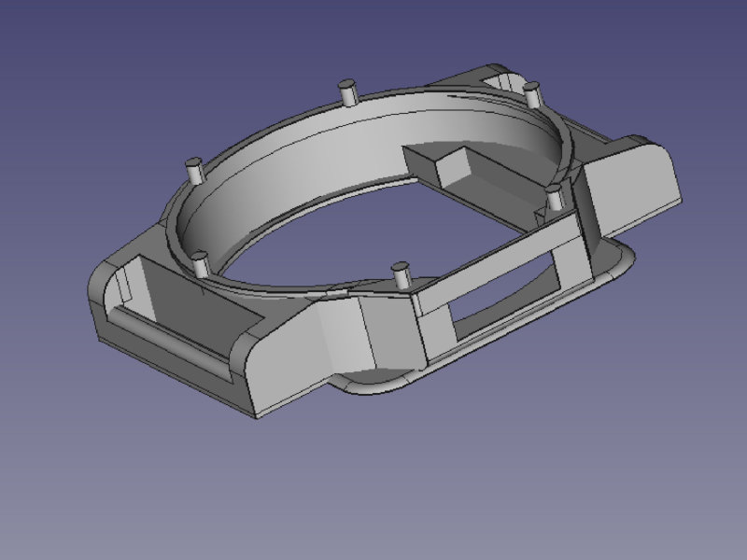Select the lower left pin on the ring rim

coord(199,263)
